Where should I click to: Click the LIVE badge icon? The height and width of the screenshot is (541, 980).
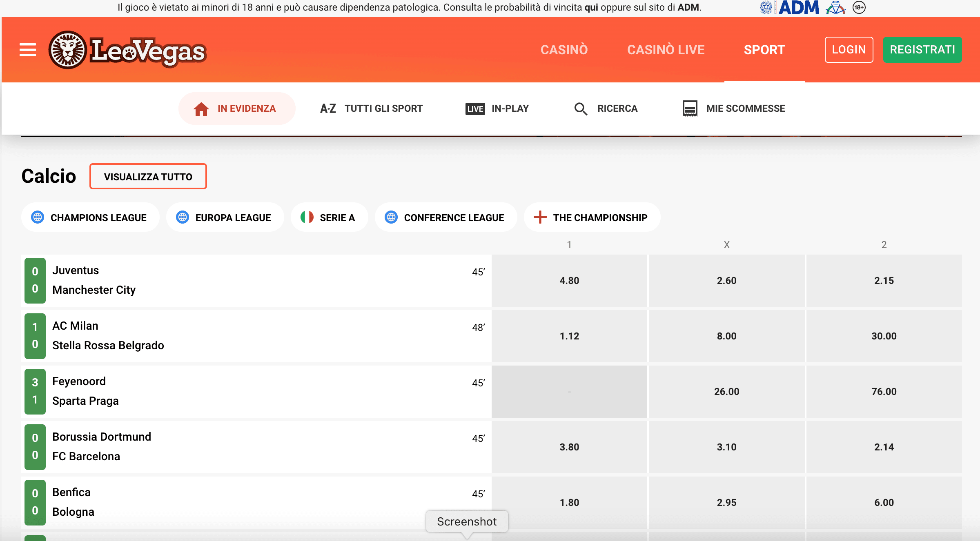pyautogui.click(x=475, y=109)
